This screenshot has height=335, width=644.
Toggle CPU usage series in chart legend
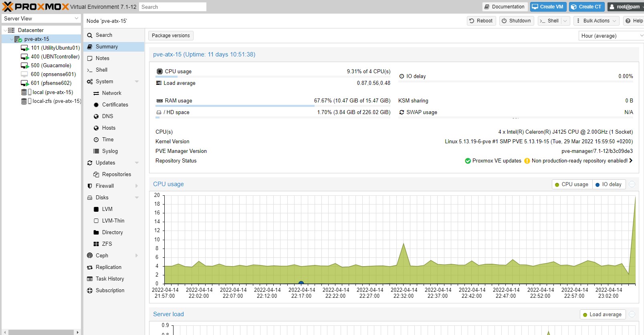(x=572, y=184)
